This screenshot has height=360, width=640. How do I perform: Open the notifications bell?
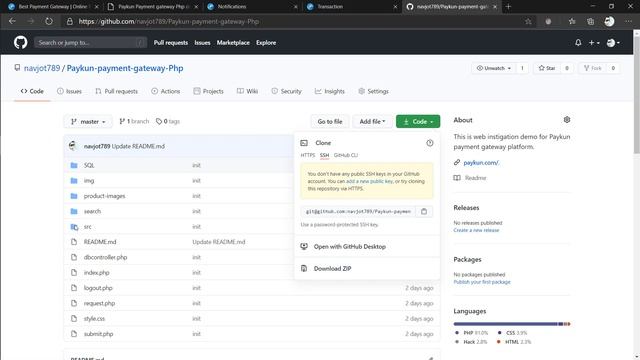pyautogui.click(x=578, y=42)
